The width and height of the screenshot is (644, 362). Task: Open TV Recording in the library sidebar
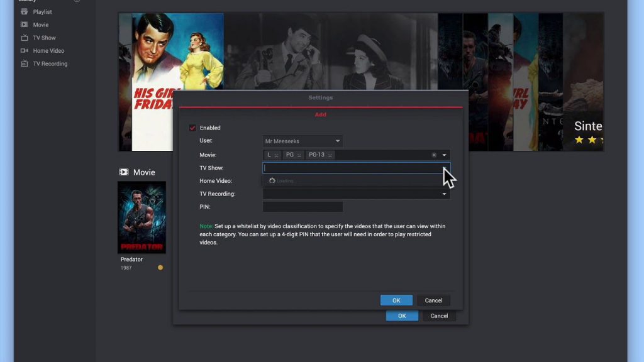coord(50,63)
